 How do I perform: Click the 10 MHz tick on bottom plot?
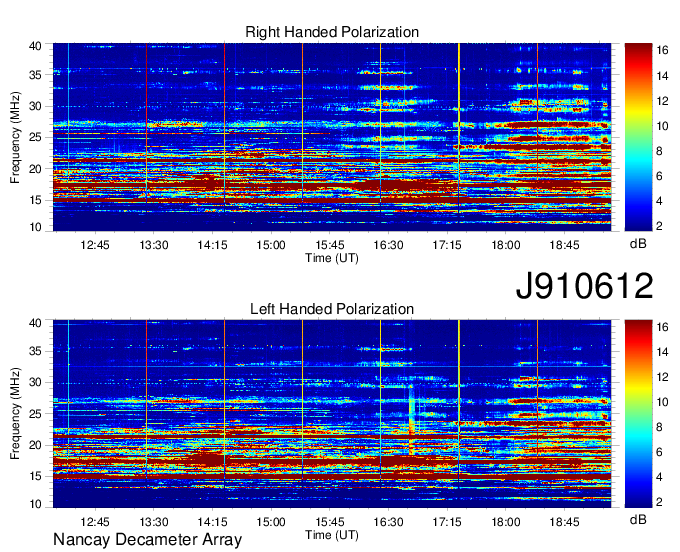point(35,504)
